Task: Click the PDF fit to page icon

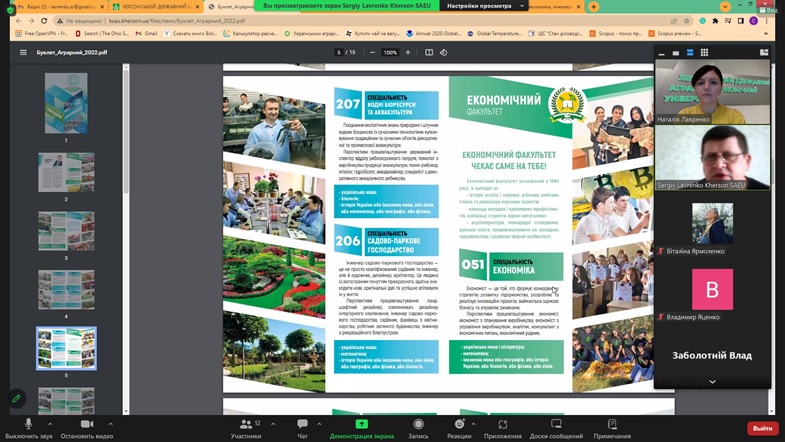Action: click(429, 52)
